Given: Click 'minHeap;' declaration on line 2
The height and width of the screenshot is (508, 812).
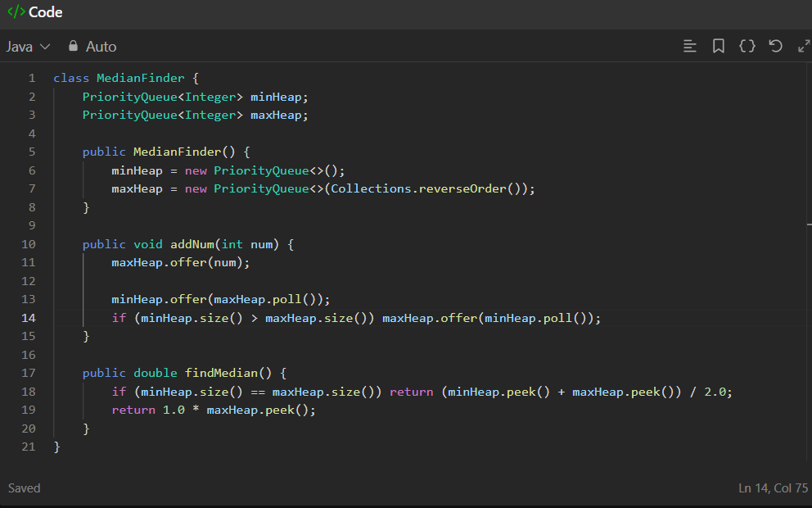Looking at the screenshot, I should [279, 97].
